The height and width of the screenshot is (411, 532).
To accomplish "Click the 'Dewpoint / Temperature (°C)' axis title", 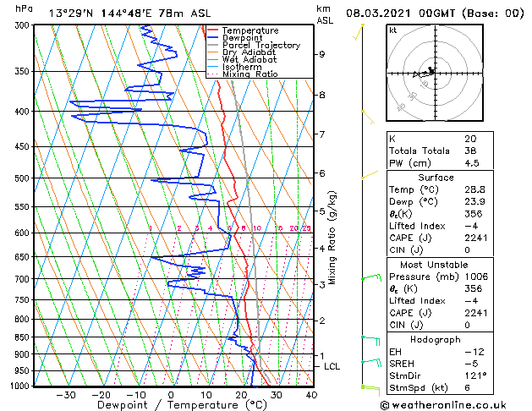I will (182, 405).
